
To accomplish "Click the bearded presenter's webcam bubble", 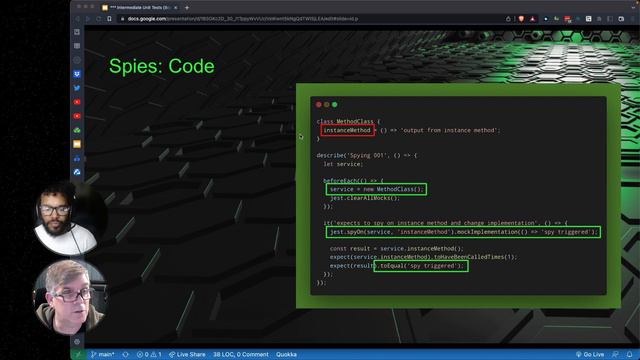I will tap(66, 219).
